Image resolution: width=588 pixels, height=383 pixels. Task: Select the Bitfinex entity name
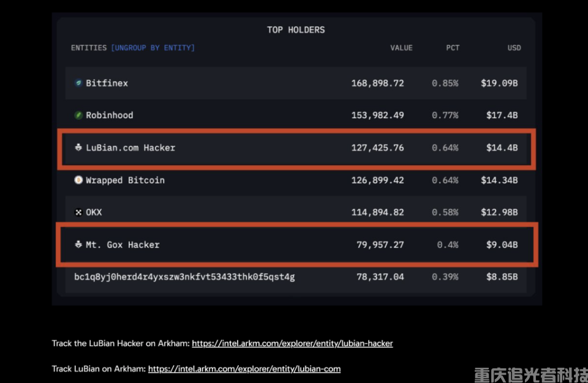pyautogui.click(x=107, y=83)
